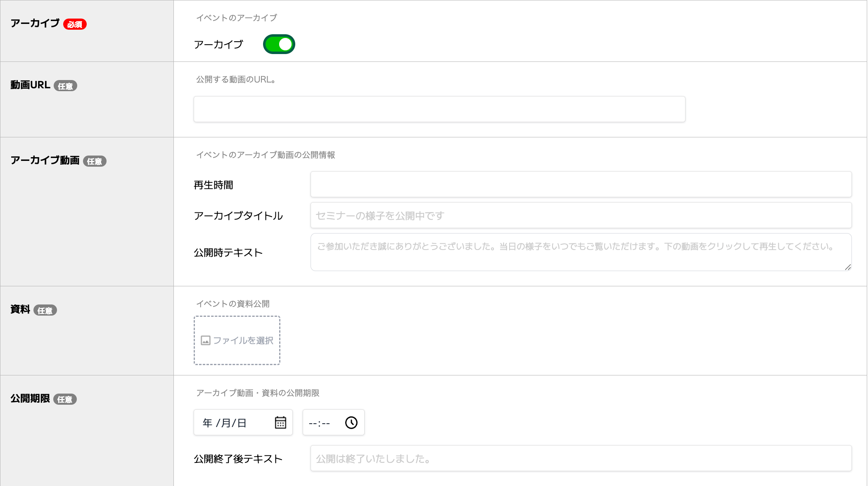Click the 任意 badge beside 公開期限

[65, 399]
